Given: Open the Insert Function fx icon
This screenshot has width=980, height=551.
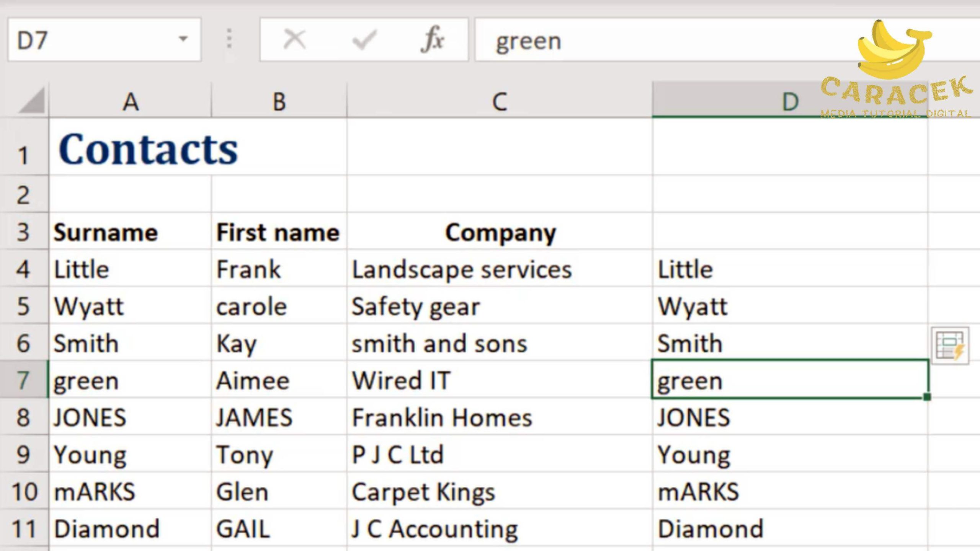Looking at the screenshot, I should (x=433, y=39).
